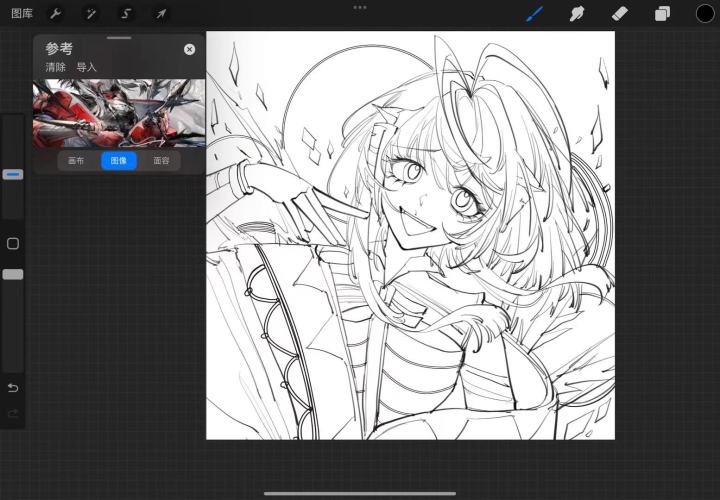Viewport: 720px width, 500px height.
Task: Select the Eraser tool
Action: [619, 14]
